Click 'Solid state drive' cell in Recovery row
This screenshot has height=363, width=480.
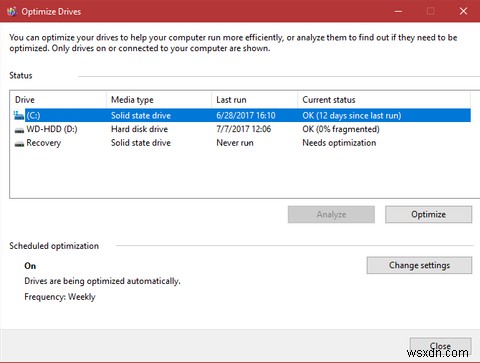141,143
